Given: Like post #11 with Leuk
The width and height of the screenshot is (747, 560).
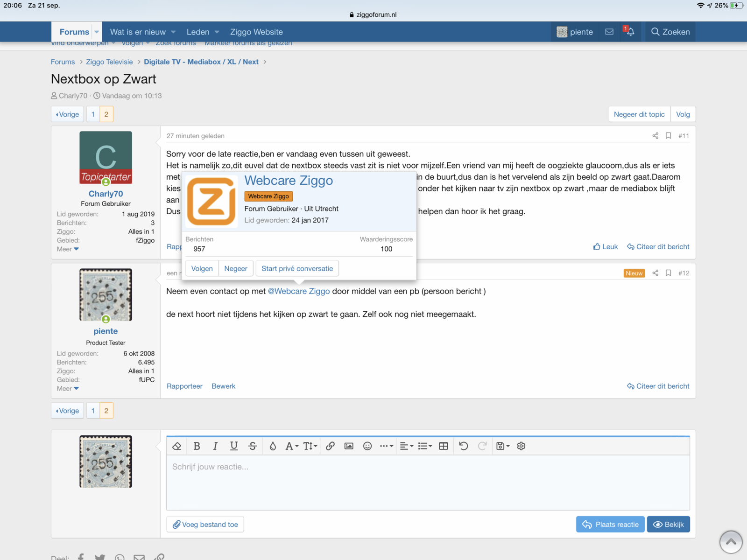Looking at the screenshot, I should 606,247.
